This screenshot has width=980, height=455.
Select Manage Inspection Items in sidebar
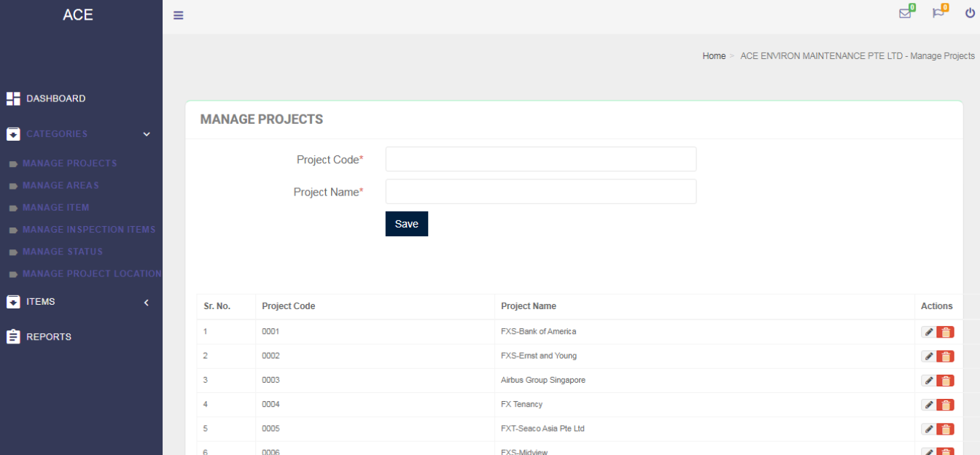[89, 230]
